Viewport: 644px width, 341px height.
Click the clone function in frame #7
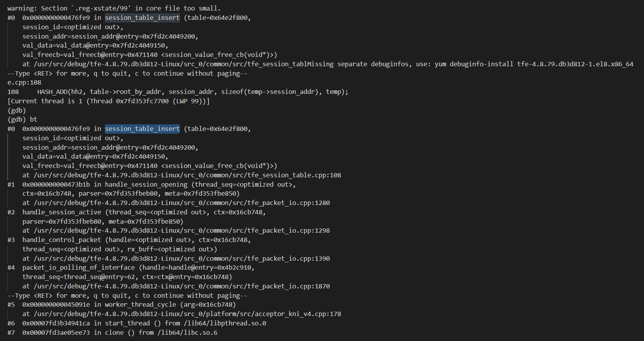coord(114,333)
